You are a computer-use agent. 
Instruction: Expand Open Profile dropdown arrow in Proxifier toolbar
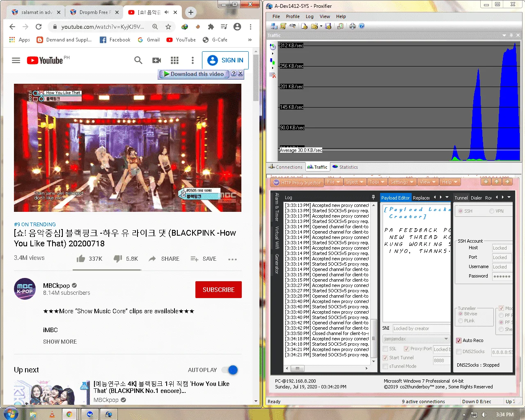321,26
